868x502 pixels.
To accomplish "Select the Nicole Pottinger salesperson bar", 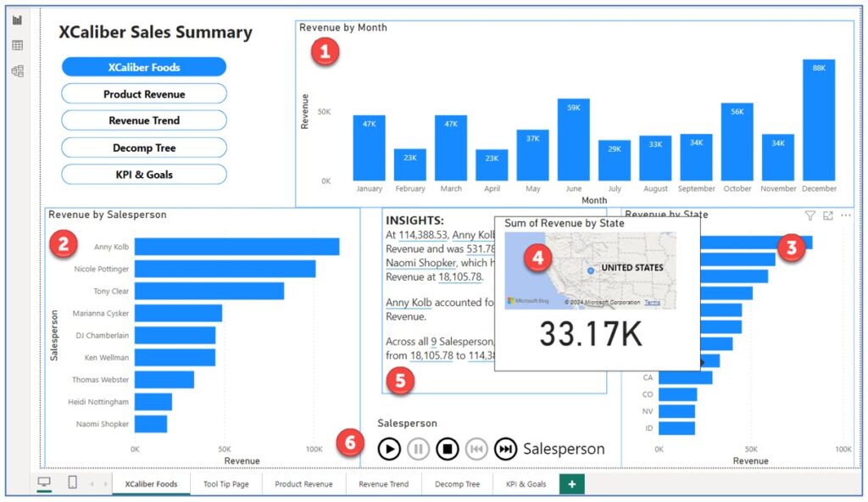I will click(225, 269).
